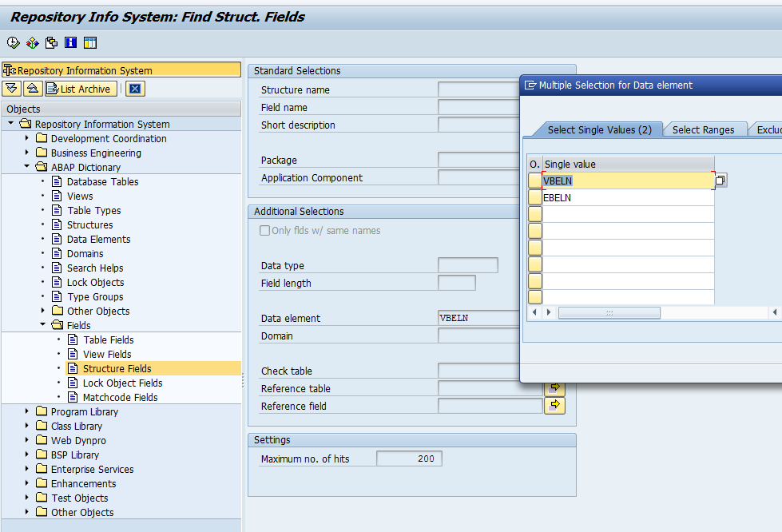Click the Domains document icon
The width and height of the screenshot is (782, 532).
pyautogui.click(x=58, y=253)
